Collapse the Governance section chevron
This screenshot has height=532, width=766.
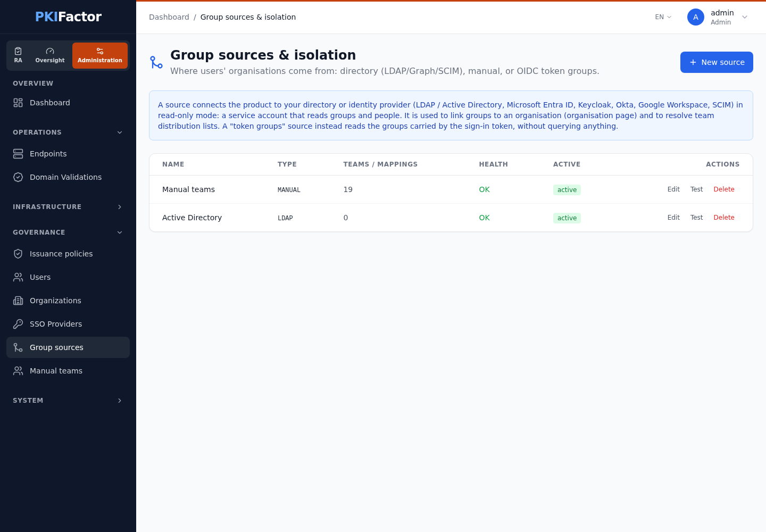(x=120, y=232)
